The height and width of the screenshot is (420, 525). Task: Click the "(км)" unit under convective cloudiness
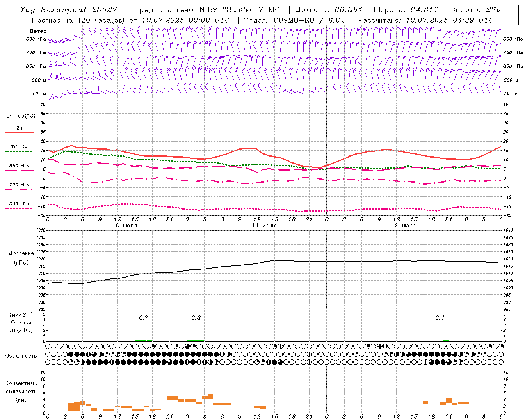point(21,399)
